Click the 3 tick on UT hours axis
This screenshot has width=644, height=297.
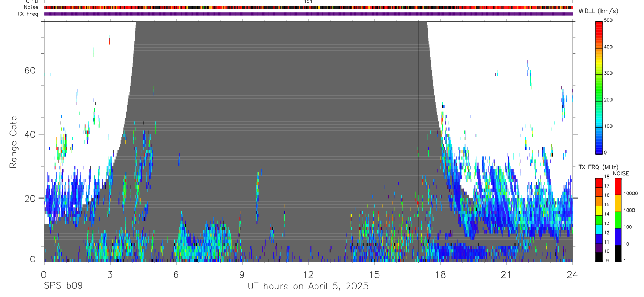(110, 274)
